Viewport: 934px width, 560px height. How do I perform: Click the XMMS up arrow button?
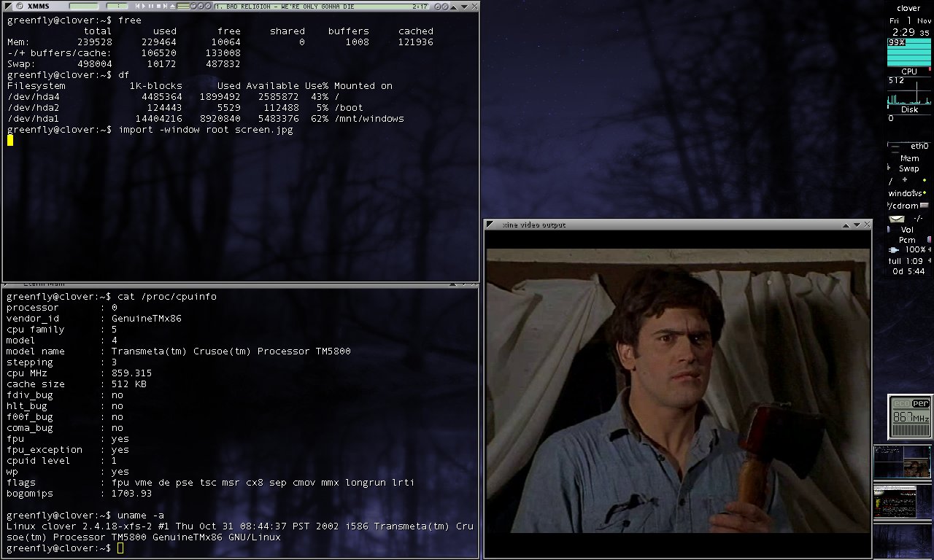[453, 6]
